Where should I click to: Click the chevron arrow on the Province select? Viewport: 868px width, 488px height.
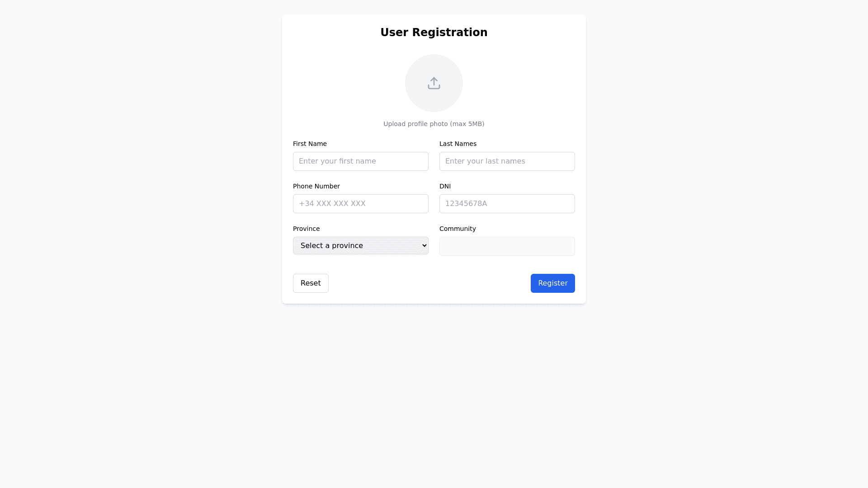(424, 246)
